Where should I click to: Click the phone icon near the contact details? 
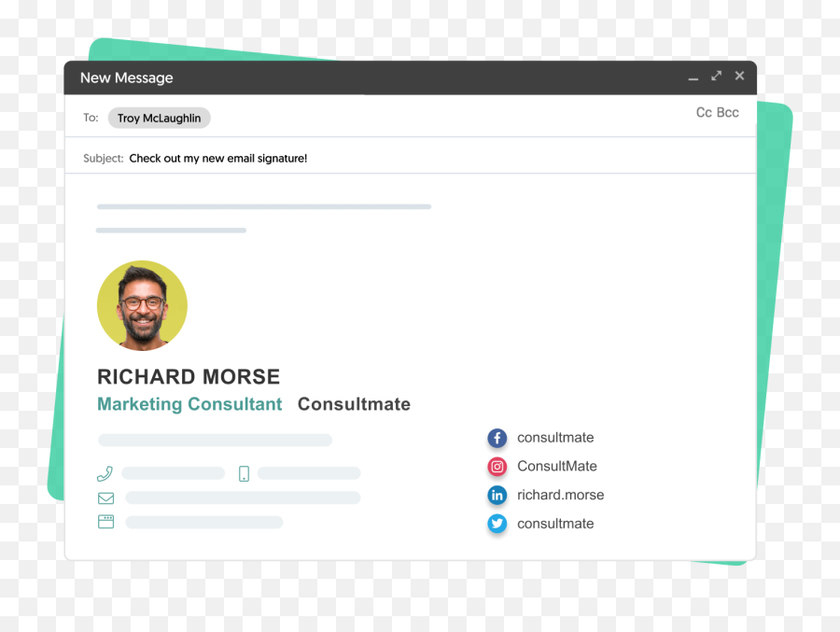click(105, 472)
